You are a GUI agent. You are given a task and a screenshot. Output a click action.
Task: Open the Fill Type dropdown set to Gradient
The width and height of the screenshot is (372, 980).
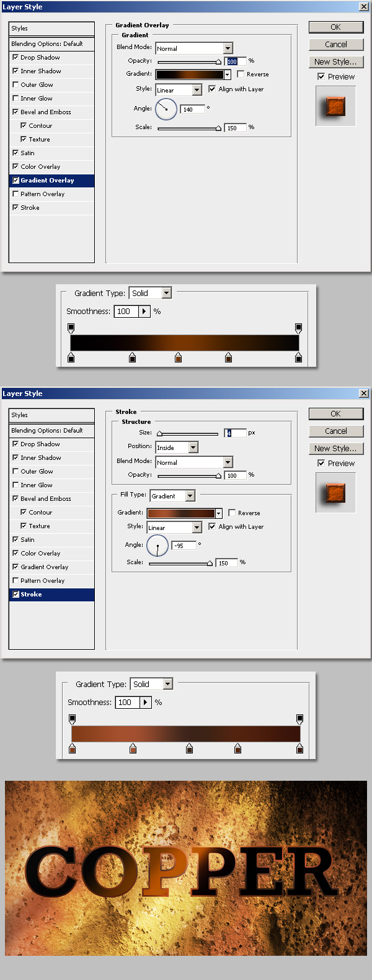coord(190,496)
